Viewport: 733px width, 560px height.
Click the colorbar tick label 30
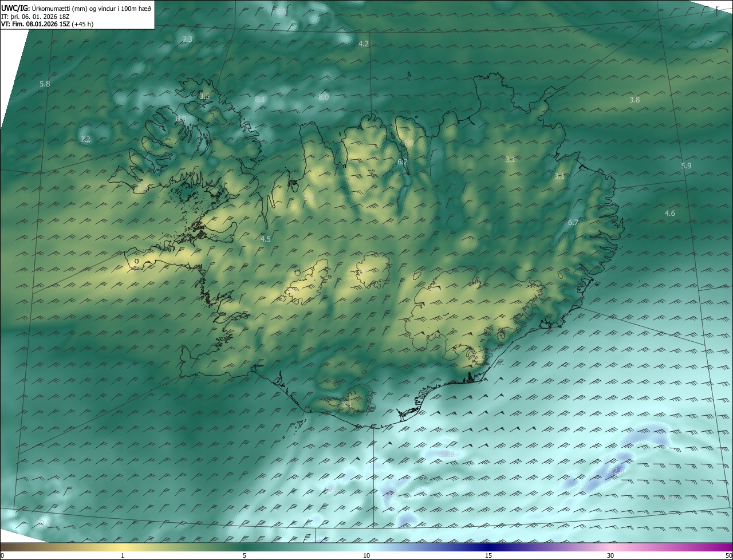(610, 555)
